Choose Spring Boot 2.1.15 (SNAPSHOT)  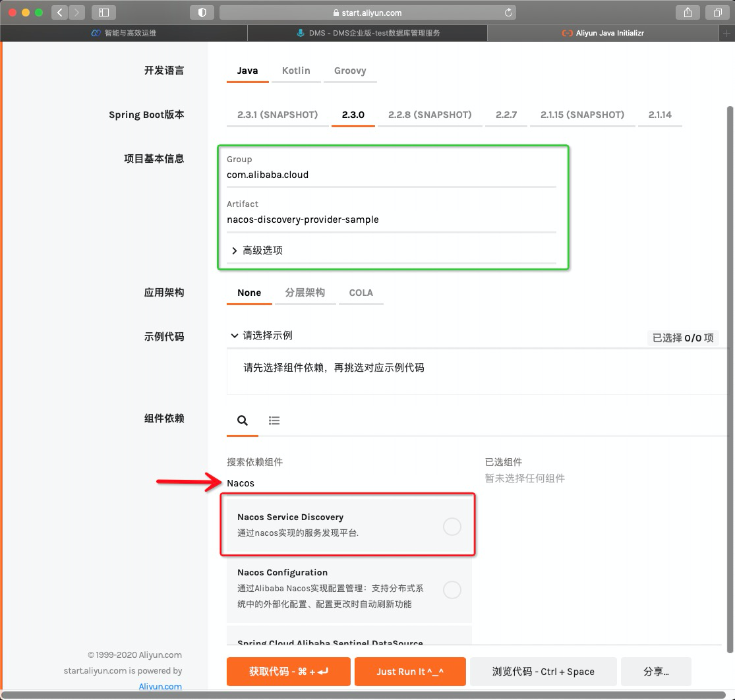click(582, 115)
